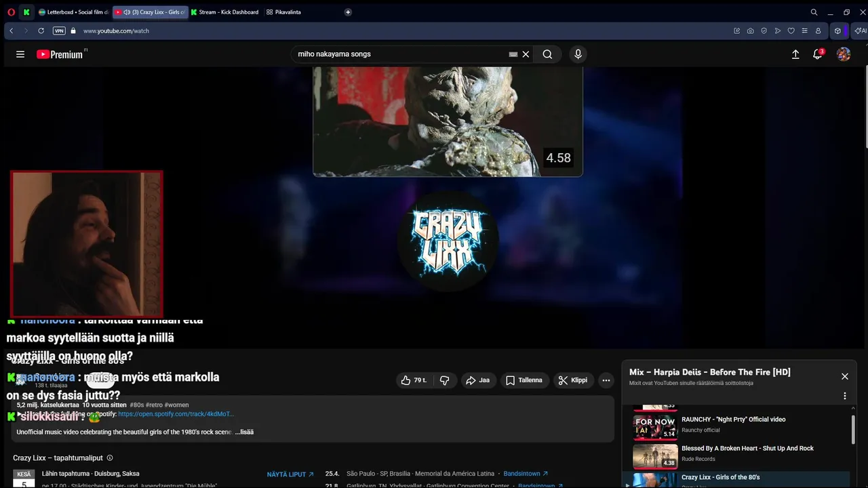Focus the YouTube search input field
This screenshot has width=868, height=488.
[x=402, y=54]
